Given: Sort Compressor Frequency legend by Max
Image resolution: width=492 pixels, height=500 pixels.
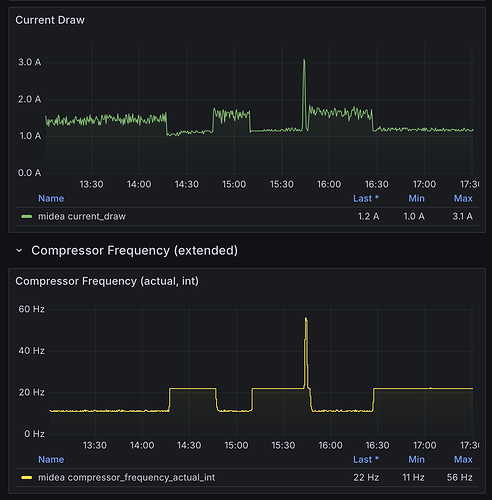Looking at the screenshot, I should tap(463, 459).
